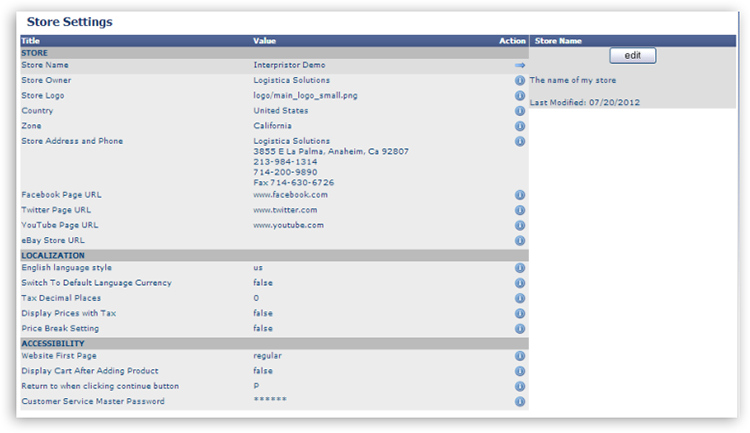Select YouTube Page URL title
Viewport: 750px width, 433px height.
point(60,225)
